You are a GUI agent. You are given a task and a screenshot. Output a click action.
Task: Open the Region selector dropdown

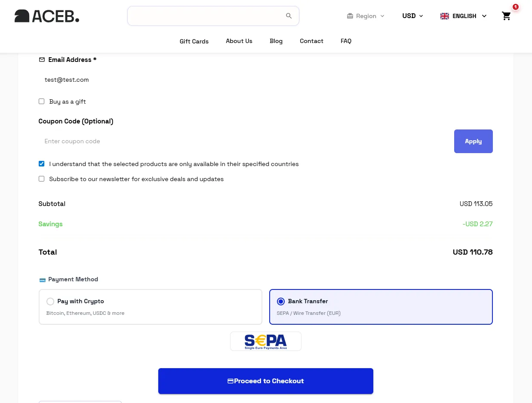pos(366,16)
